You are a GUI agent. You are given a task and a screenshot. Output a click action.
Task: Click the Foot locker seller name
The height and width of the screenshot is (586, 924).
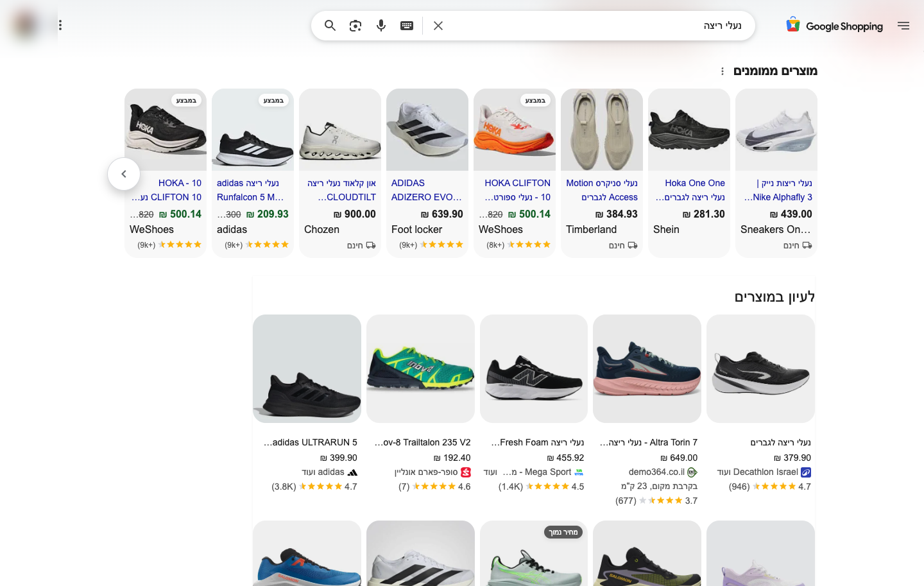tap(416, 230)
